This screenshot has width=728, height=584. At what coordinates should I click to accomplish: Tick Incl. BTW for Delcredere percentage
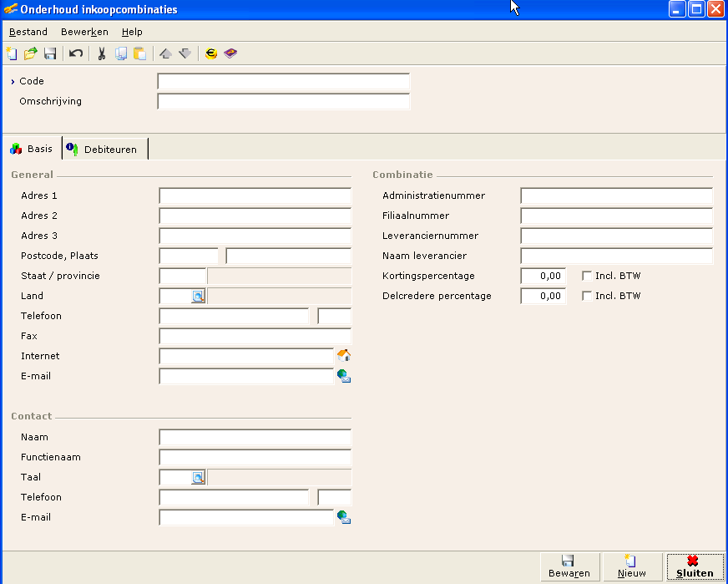[x=587, y=296]
